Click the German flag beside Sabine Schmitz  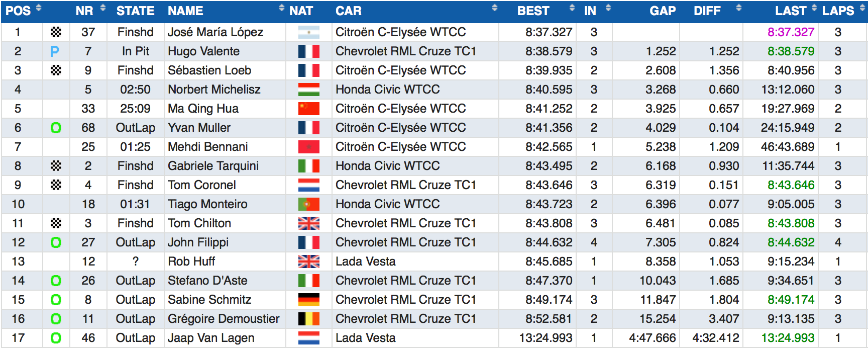[x=308, y=300]
